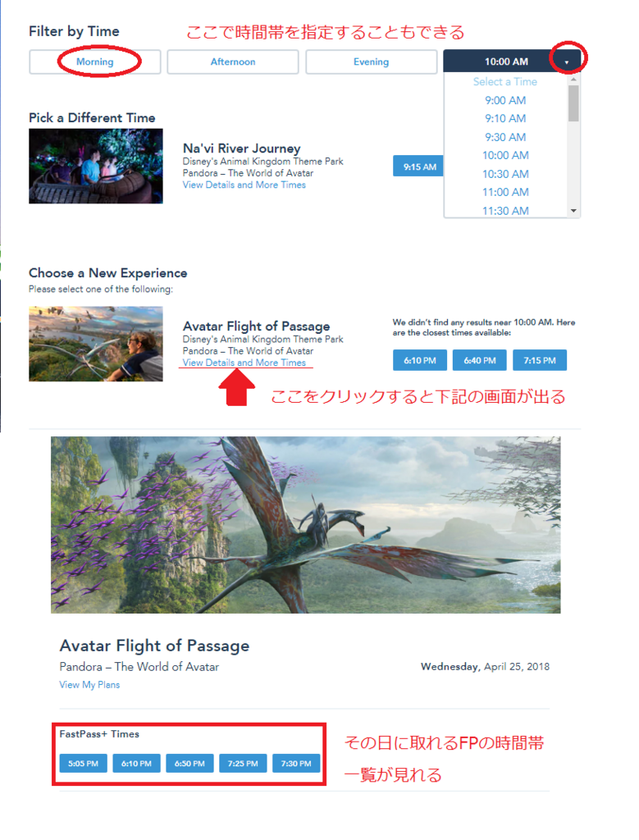Screen dimensions: 639x840
Task: Open the Na'vi River Journey thumbnail
Action: tap(96, 166)
